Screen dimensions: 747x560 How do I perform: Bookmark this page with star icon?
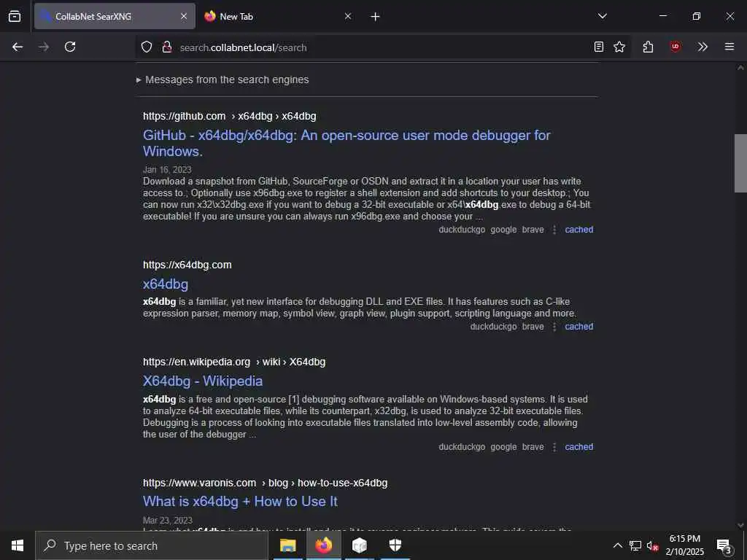[x=619, y=47]
